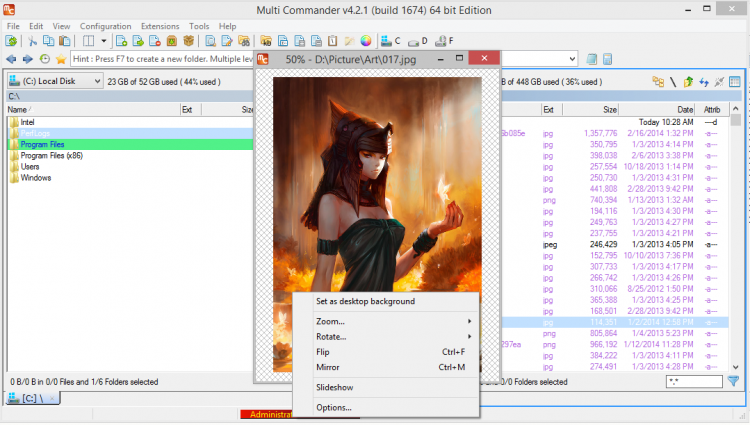Image resolution: width=750 pixels, height=425 pixels.
Task: Open the notepad icon beside command line
Action: [x=592, y=59]
